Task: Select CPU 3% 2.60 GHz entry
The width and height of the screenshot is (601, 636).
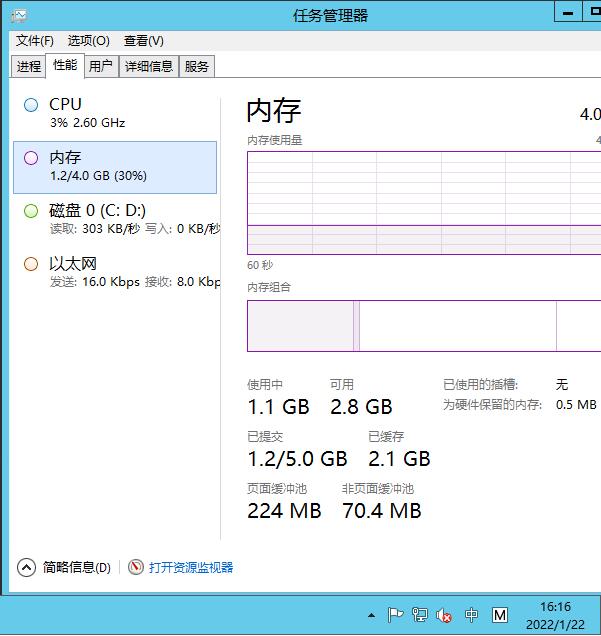Action: click(x=115, y=113)
